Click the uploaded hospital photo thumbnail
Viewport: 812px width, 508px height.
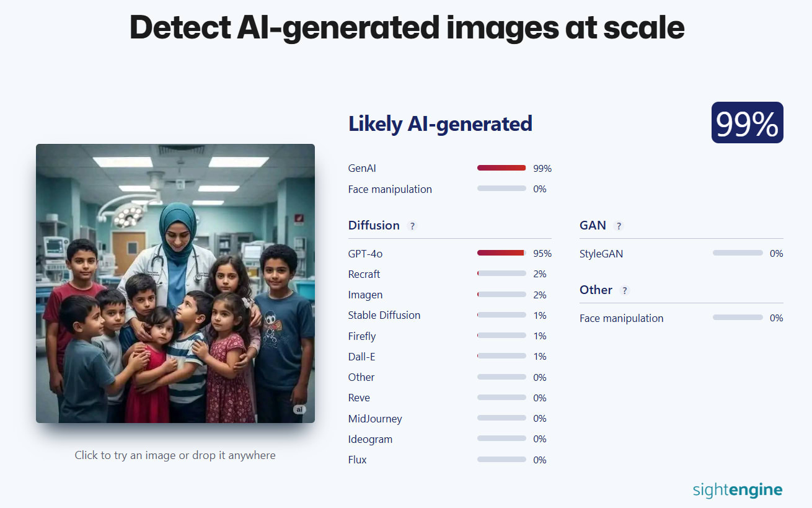coord(175,283)
